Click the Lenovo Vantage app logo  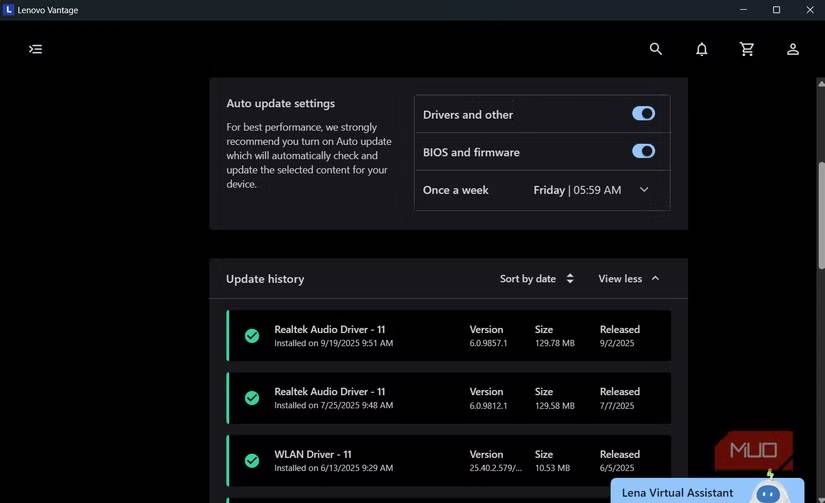[8, 9]
